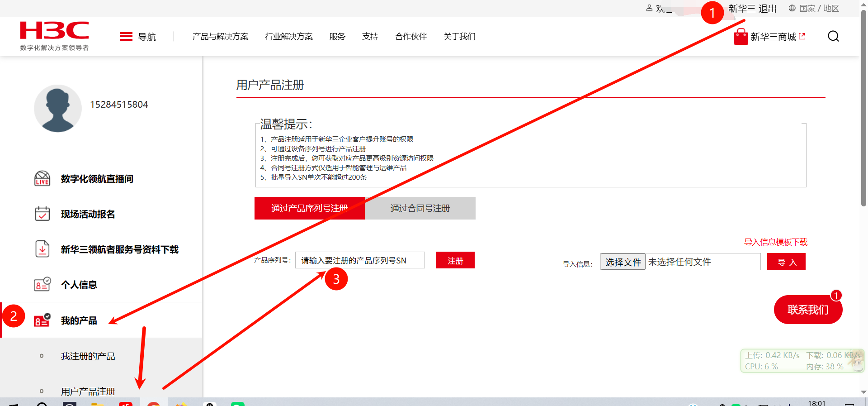Click the tip line 可通过设备序列号进行产品注册
868x406 pixels.
click(x=313, y=149)
